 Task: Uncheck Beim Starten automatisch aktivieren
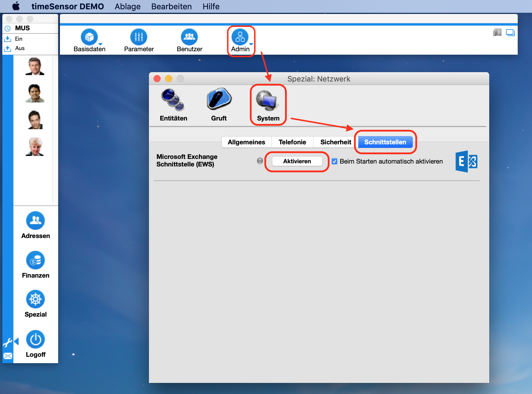[x=334, y=161]
